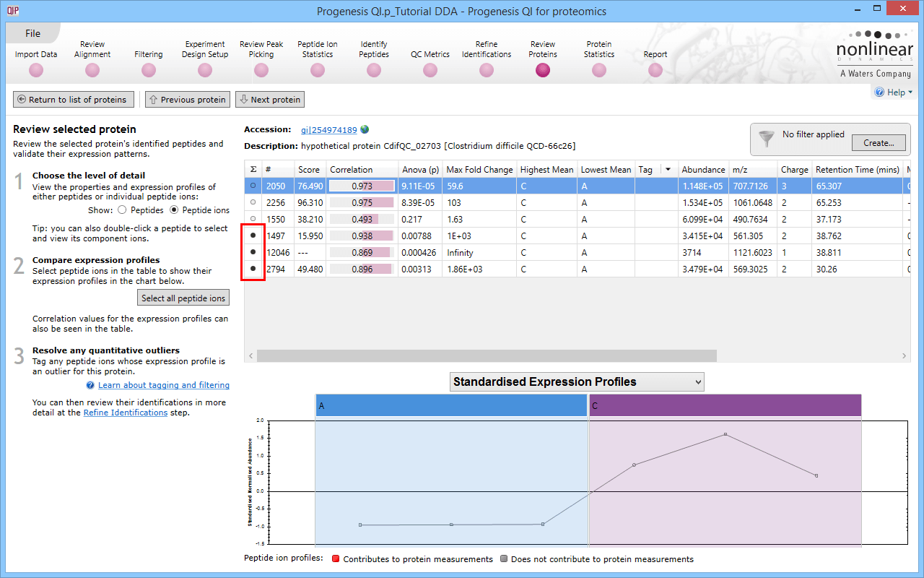Toggle contribution marker for peptide ion 2794

click(x=253, y=269)
